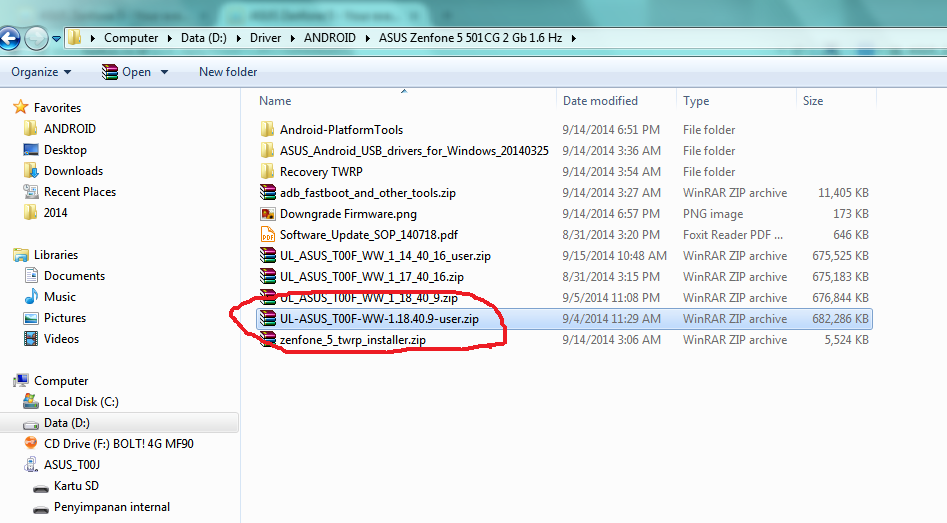Click UL-ASUS_T00F-WW-1.18.40.9-user.zip archive icon
This screenshot has width=947, height=523.
[268, 318]
